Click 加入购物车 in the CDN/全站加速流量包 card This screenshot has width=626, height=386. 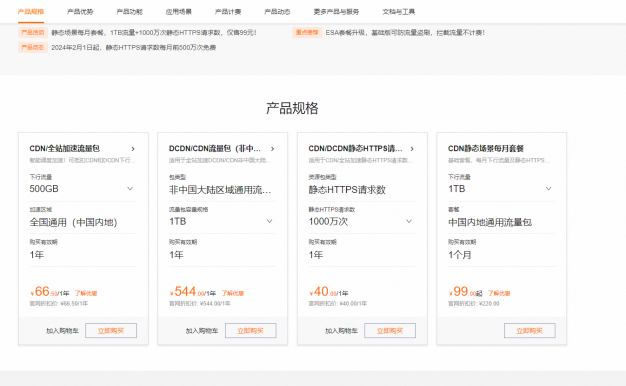(62, 331)
